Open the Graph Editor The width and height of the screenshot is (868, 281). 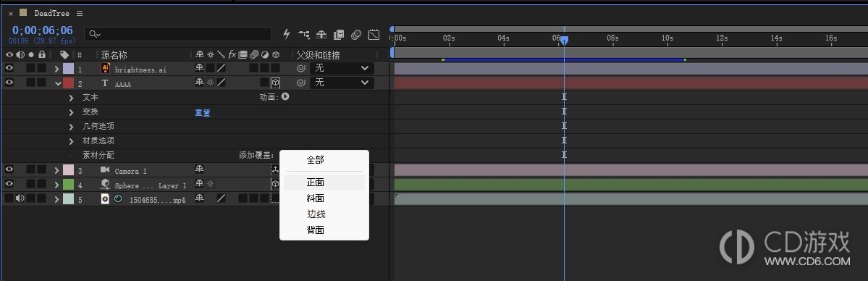374,34
